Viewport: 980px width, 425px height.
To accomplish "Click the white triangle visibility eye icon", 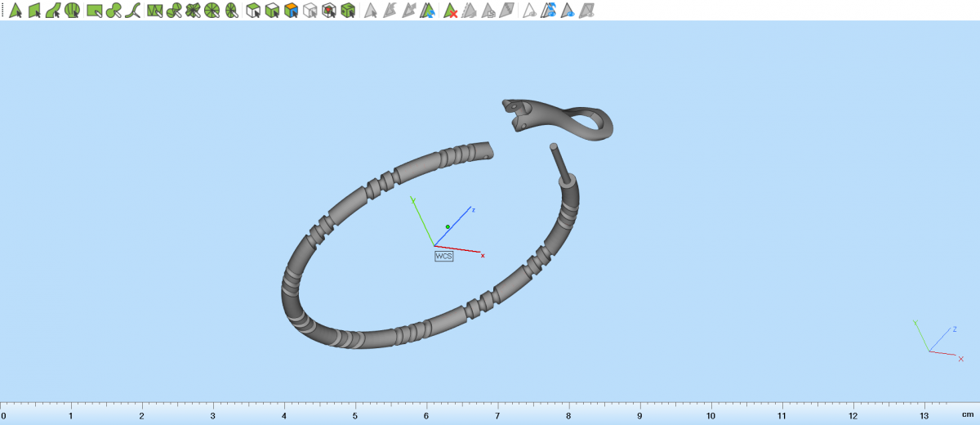I will 529,11.
